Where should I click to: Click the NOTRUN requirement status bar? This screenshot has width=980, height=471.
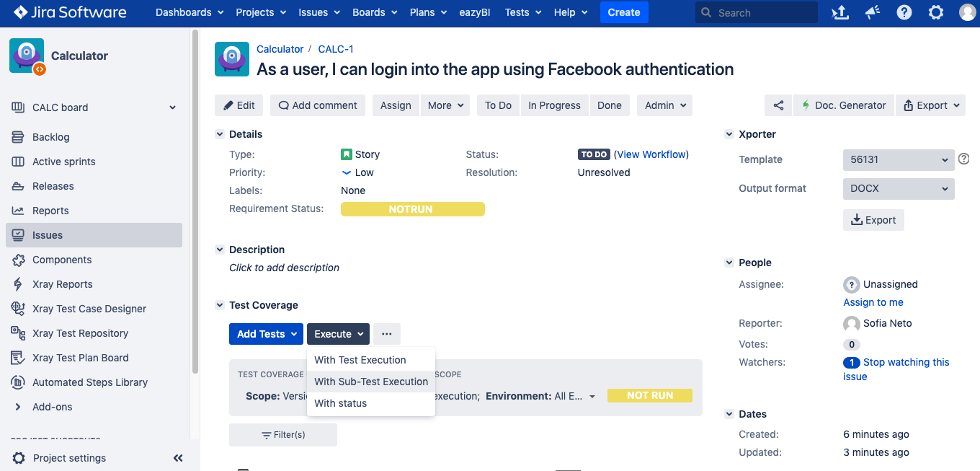pos(413,209)
